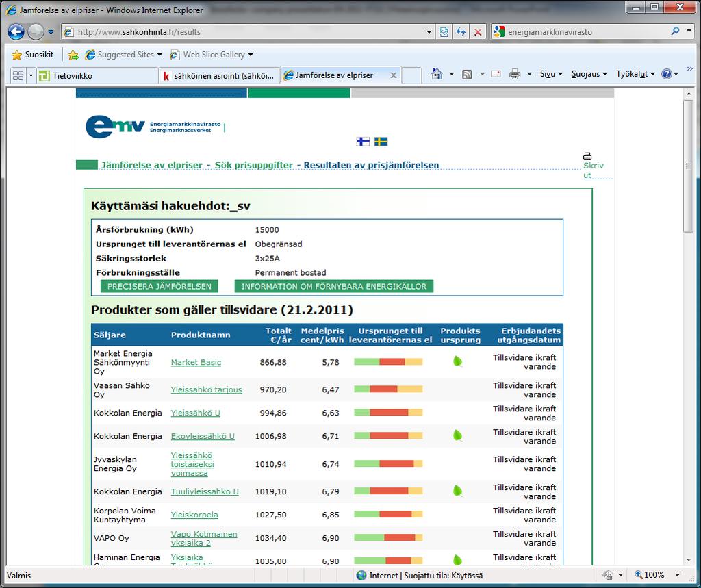701x588 pixels.
Task: Open Suggested Sites dropdown
Action: pyautogui.click(x=124, y=55)
